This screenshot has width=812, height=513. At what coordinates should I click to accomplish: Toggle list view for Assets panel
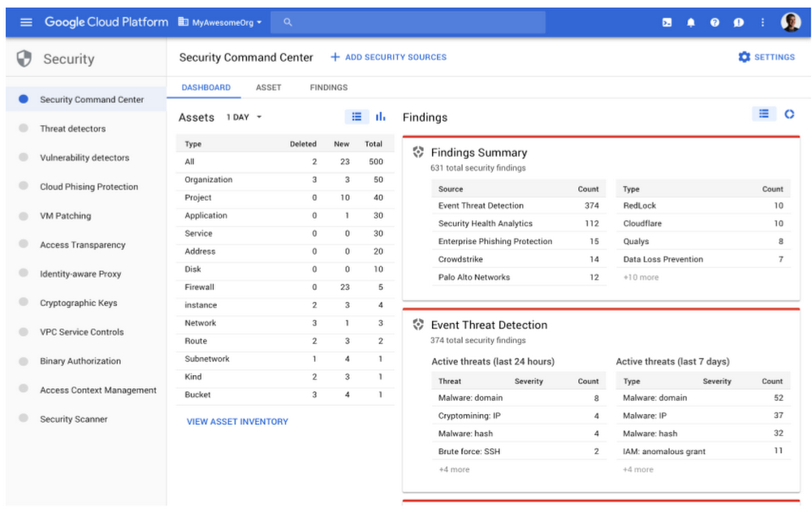(x=356, y=116)
